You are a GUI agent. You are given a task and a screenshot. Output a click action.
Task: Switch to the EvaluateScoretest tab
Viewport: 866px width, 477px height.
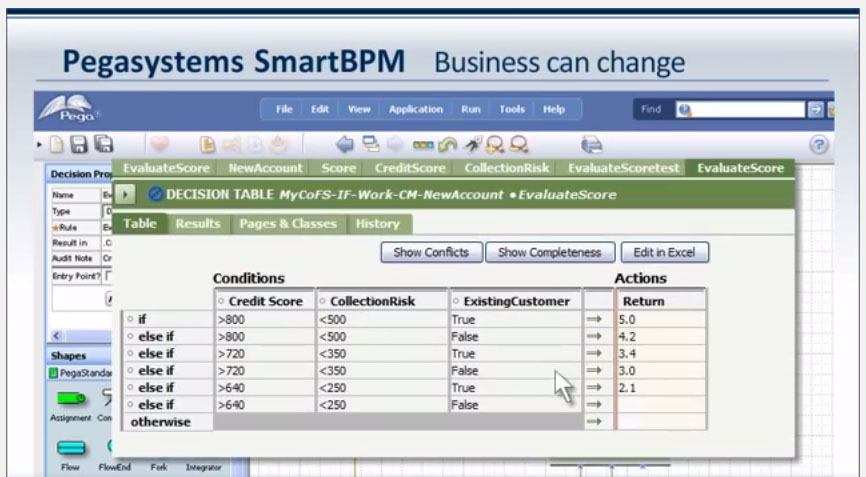[624, 168]
